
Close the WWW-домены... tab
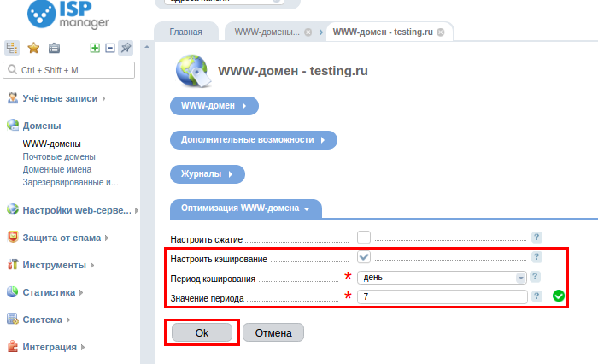click(x=308, y=32)
